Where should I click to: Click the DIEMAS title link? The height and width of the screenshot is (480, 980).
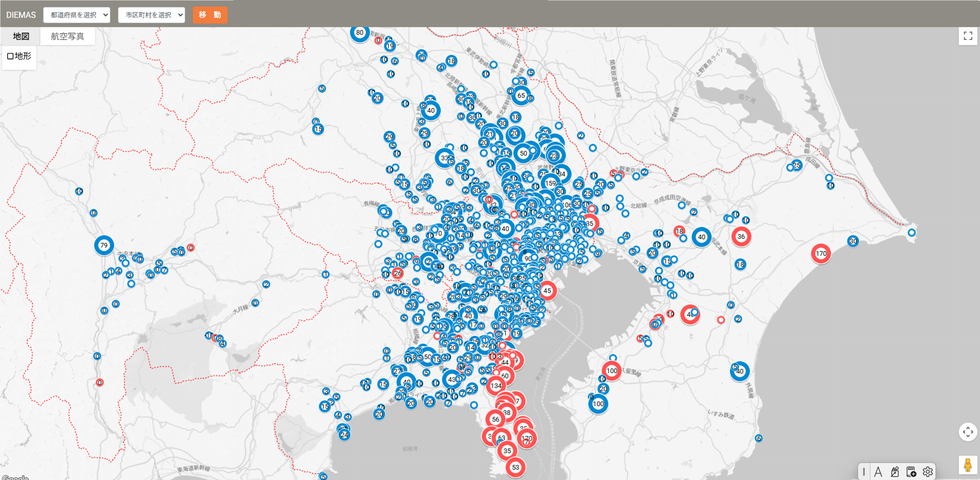pos(21,15)
